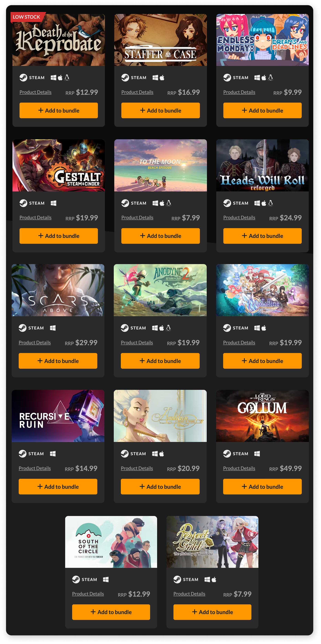This screenshot has height=644, width=321.
Task: Click Apple icon on Perfect Gold card
Action: [x=214, y=579]
